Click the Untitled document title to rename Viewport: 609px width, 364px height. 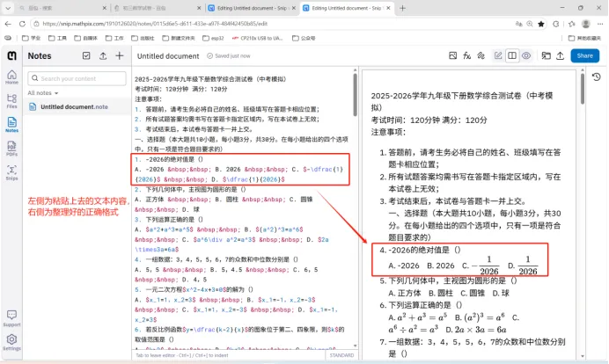click(x=168, y=56)
